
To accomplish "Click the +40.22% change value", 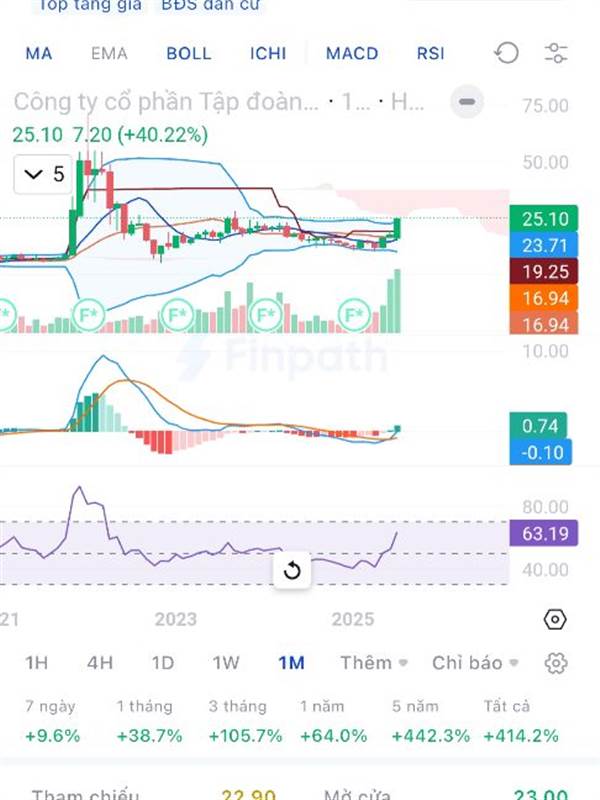I will coord(163,135).
